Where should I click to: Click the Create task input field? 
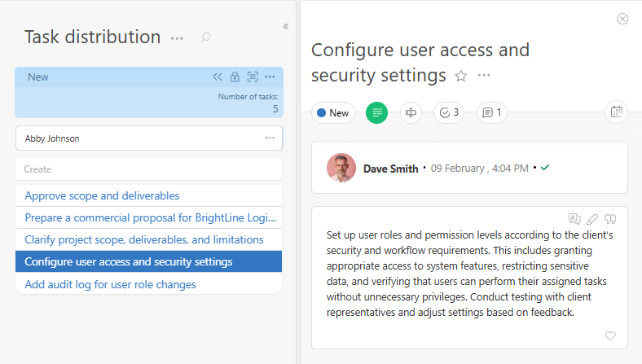[x=148, y=169]
